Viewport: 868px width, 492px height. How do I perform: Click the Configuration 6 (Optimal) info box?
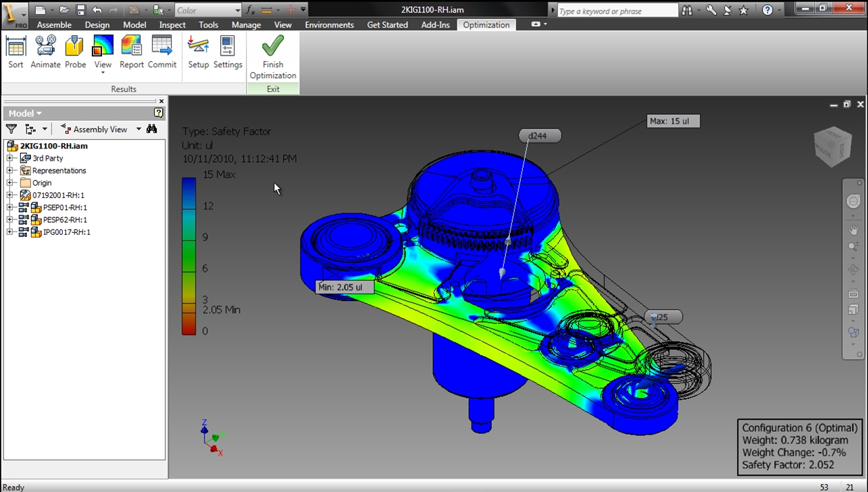(799, 447)
